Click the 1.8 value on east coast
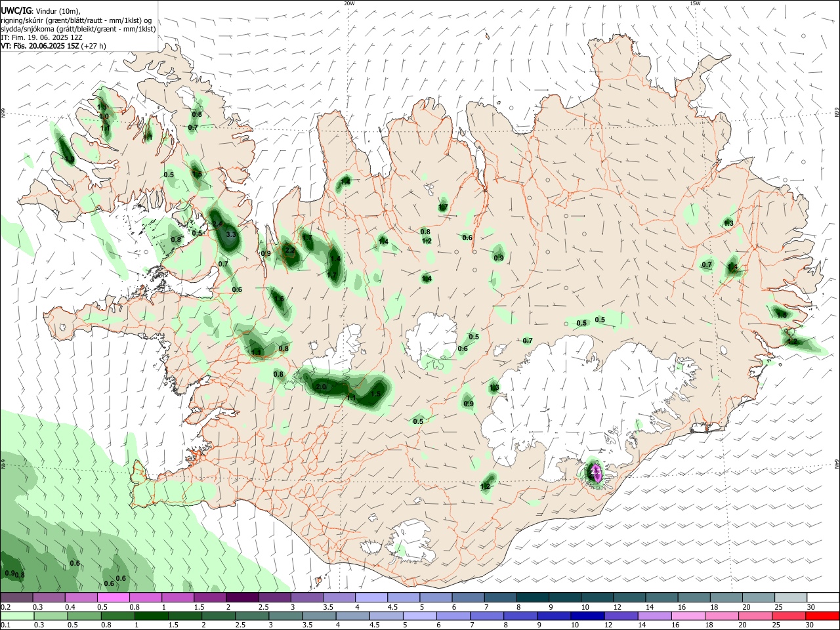The image size is (840, 630). [782, 315]
